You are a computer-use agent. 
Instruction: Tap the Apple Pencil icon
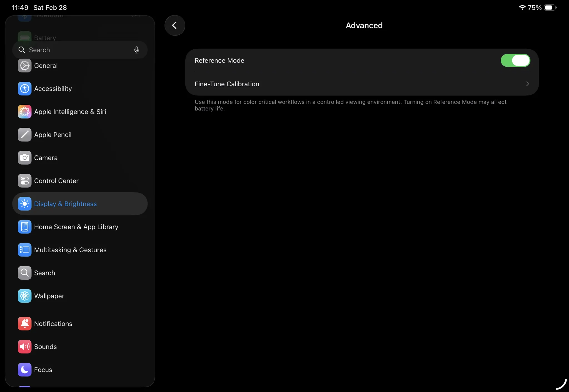24,135
